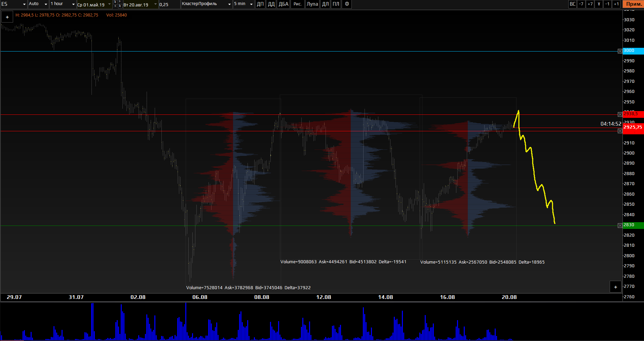Open the ES instrument dropdown
644x341 pixels.
[14, 4]
